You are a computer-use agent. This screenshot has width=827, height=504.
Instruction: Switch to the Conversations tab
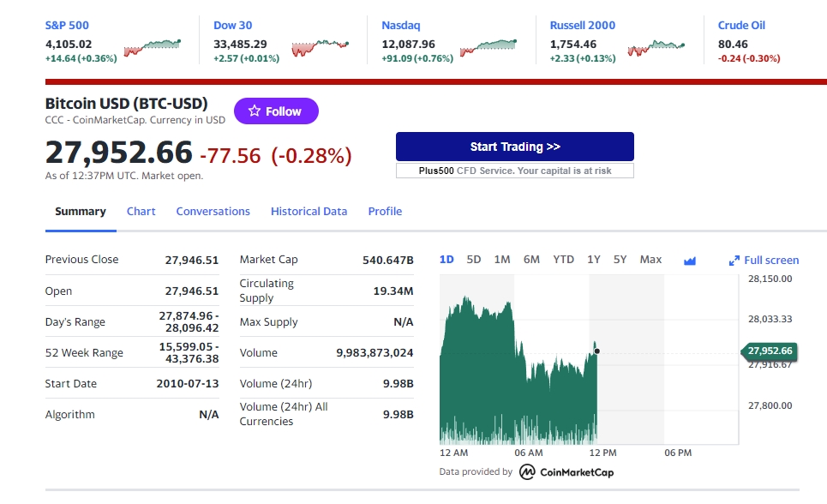(x=213, y=212)
